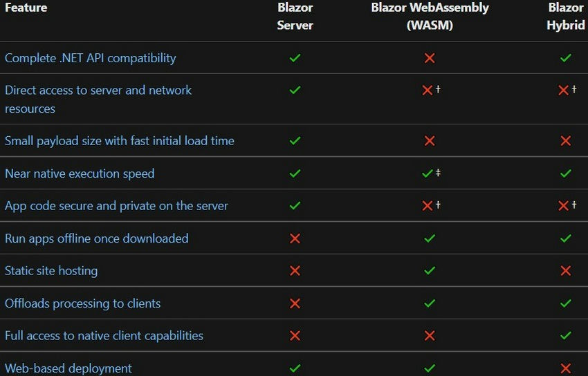The height and width of the screenshot is (376, 588).
Task: Open the "Complete .NET API compatibility" link
Action: pyautogui.click(x=91, y=58)
